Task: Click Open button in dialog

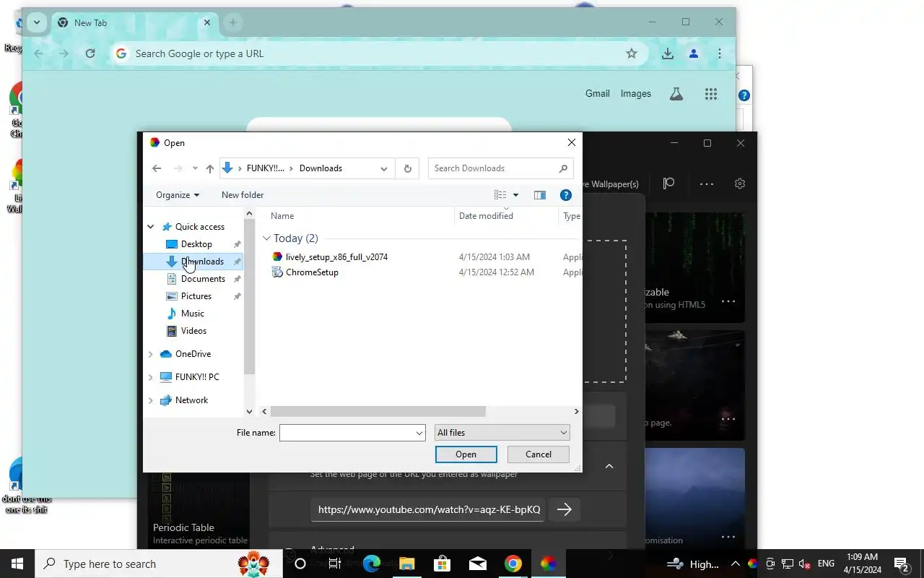Action: click(466, 454)
